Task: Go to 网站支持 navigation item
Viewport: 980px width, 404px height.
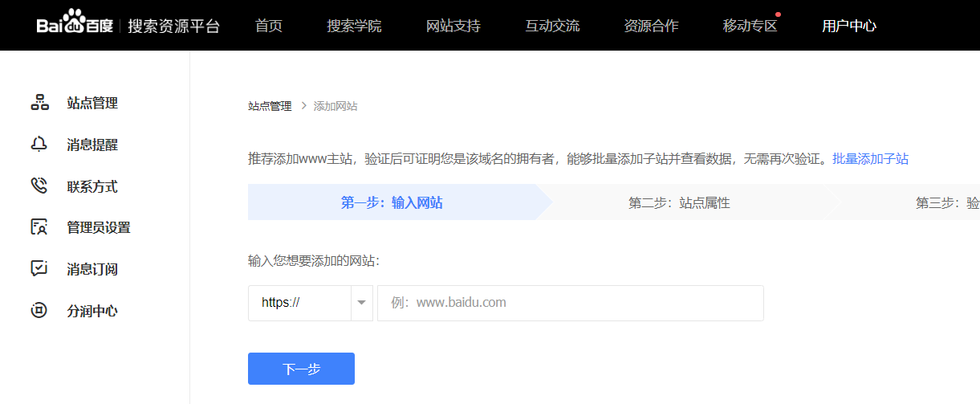Action: pos(453,26)
